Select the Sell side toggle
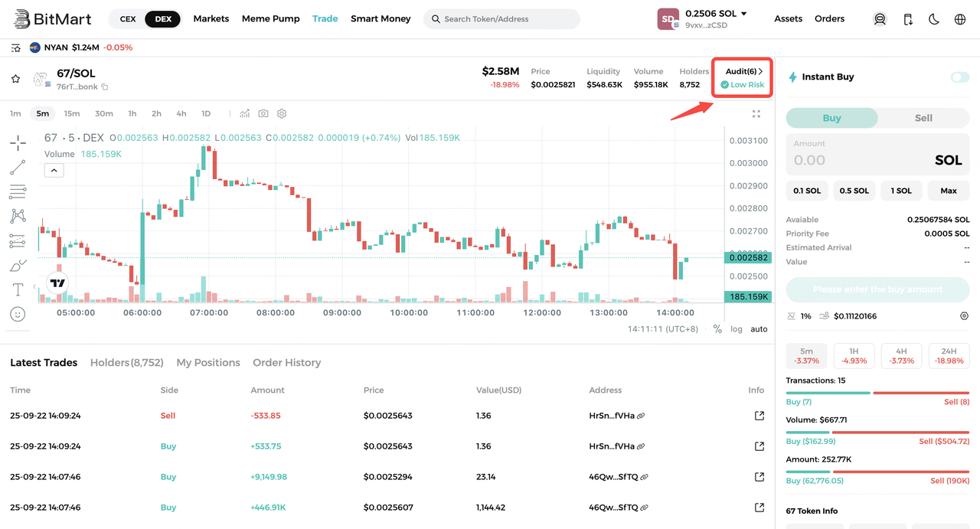The height and width of the screenshot is (529, 980). click(x=924, y=118)
